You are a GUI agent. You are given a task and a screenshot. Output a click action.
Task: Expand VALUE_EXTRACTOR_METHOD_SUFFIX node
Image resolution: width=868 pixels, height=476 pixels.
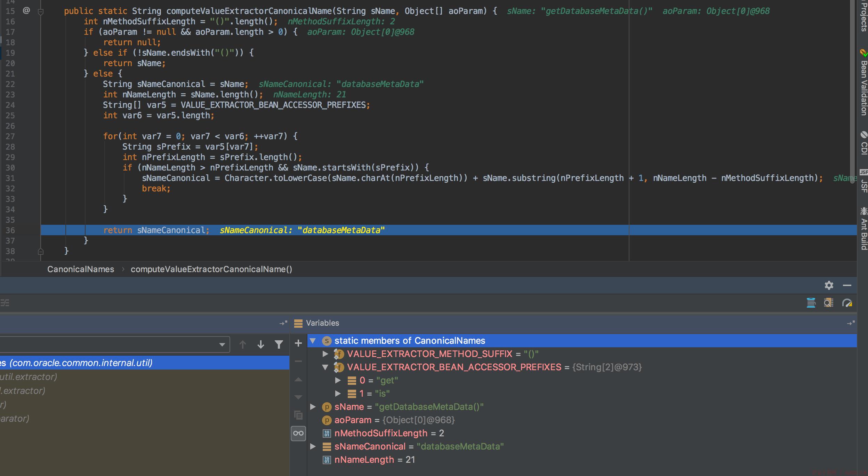325,354
